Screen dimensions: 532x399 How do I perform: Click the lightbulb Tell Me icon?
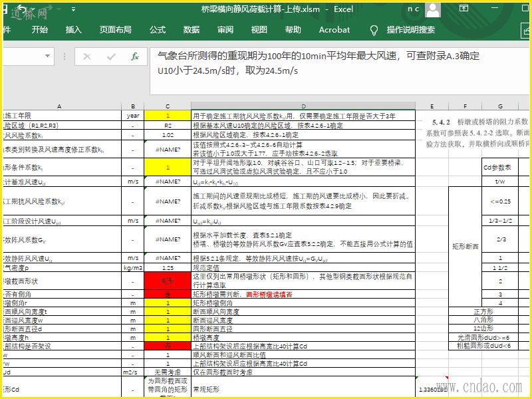point(374,30)
